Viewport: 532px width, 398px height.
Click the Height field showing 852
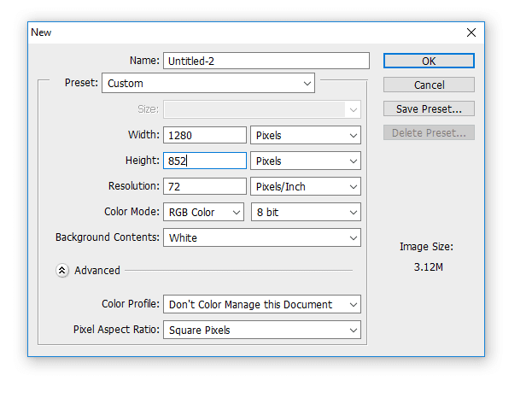(x=205, y=161)
